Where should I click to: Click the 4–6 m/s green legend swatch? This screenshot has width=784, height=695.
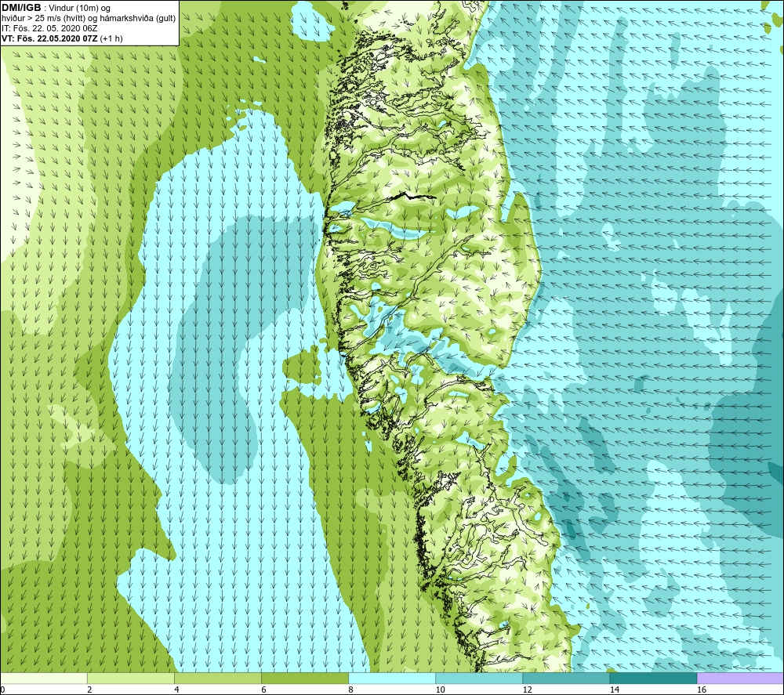click(x=217, y=678)
